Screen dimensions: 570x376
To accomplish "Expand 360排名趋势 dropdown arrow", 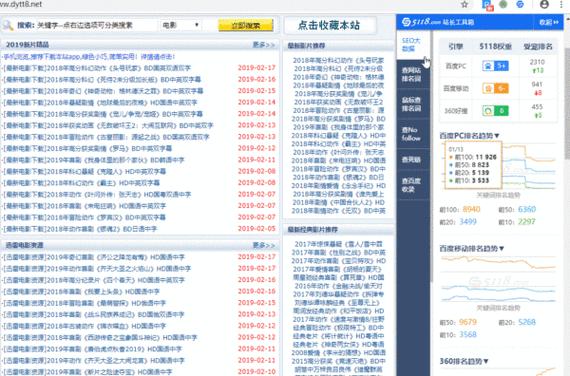I will tap(486, 361).
